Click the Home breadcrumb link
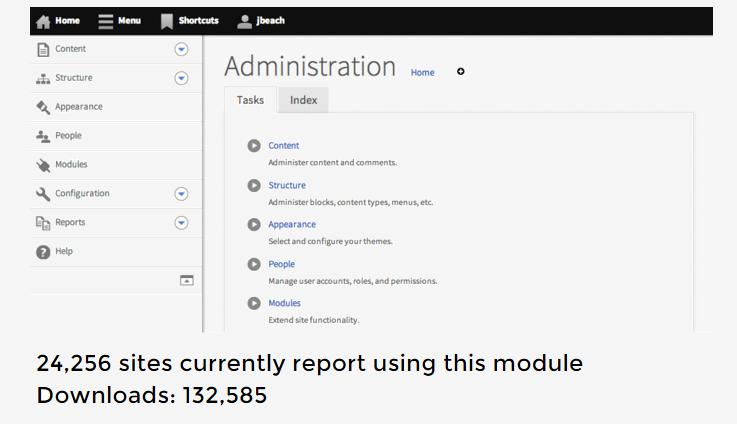 (422, 73)
